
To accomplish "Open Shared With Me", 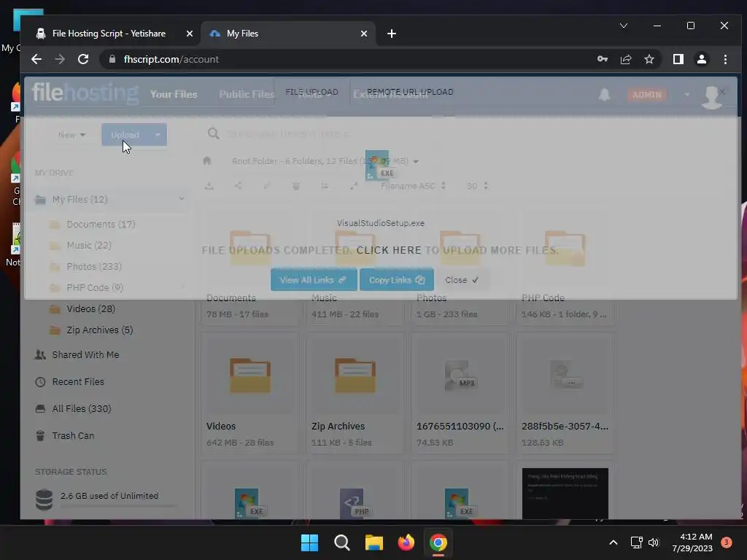I will tap(85, 355).
